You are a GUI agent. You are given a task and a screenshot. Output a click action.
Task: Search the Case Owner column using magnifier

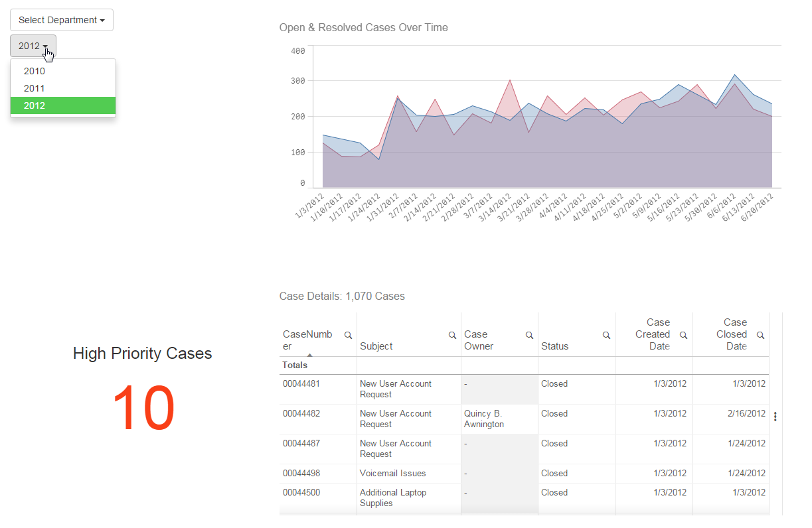(x=529, y=336)
